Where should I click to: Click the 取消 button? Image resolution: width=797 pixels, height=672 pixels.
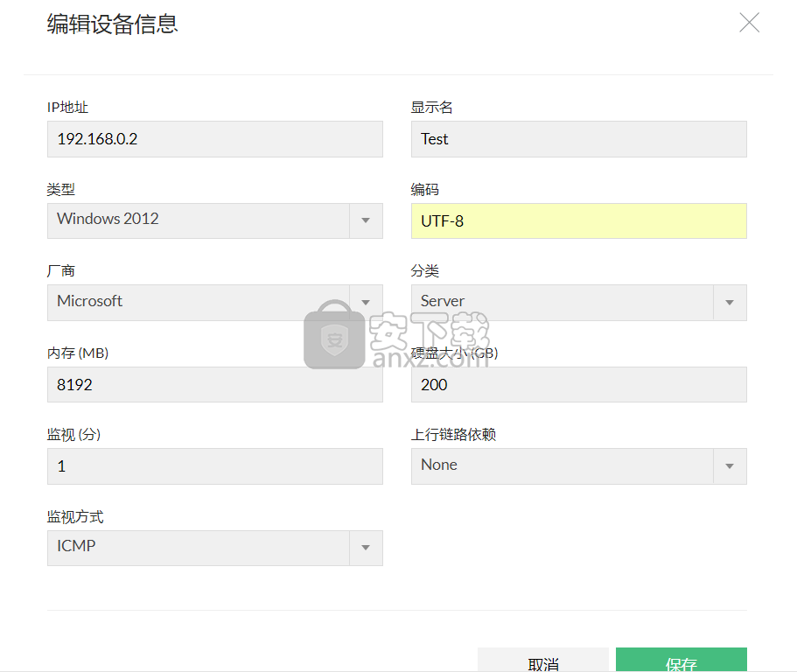543,660
